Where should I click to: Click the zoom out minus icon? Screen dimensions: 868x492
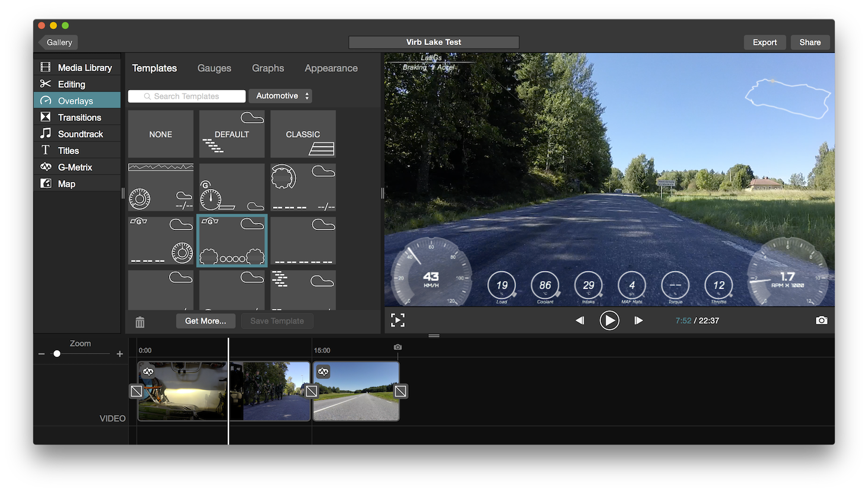(42, 354)
